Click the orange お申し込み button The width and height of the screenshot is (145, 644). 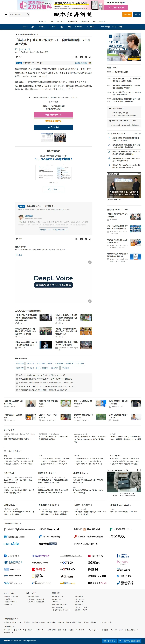pos(127,14)
